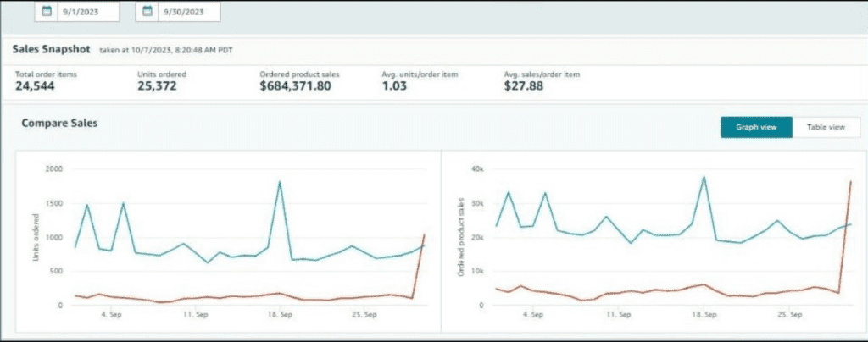
Task: Switch to Table view
Action: (826, 127)
